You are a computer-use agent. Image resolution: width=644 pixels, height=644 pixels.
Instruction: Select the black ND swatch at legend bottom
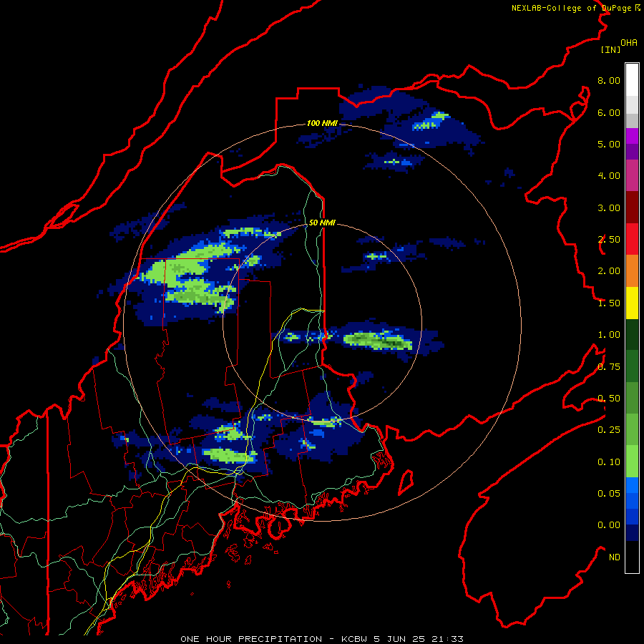point(632,557)
